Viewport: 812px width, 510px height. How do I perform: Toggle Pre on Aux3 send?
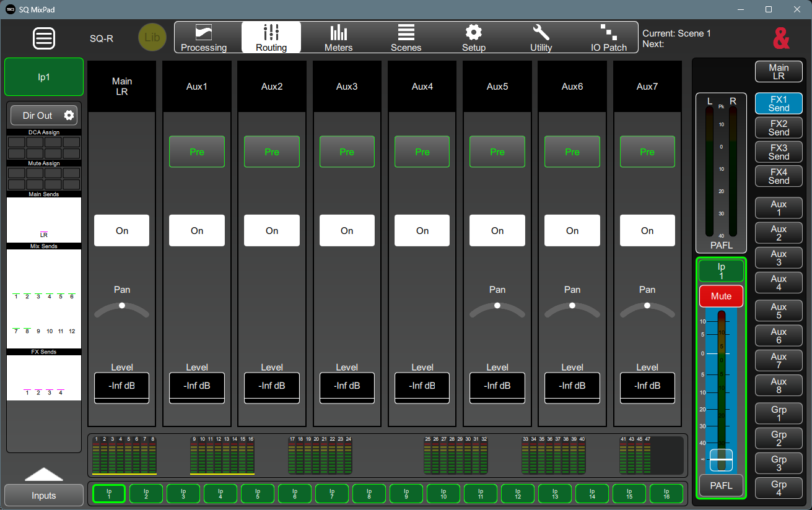347,152
